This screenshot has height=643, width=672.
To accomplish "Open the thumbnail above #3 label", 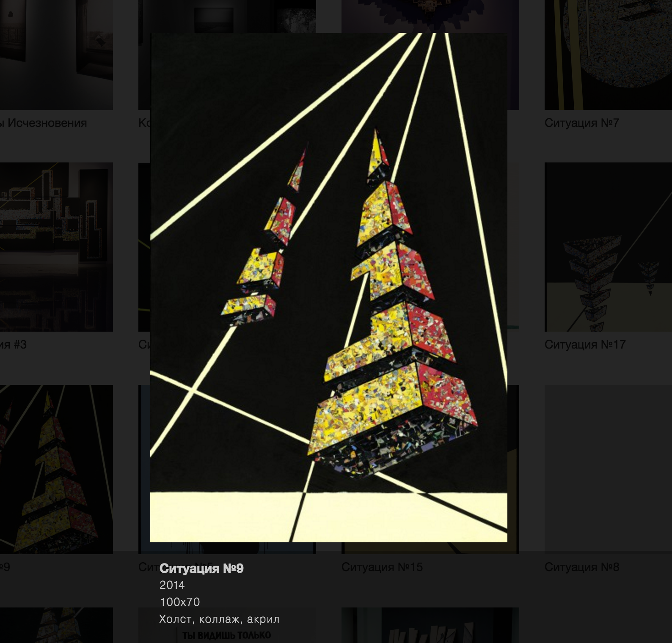I will point(56,247).
